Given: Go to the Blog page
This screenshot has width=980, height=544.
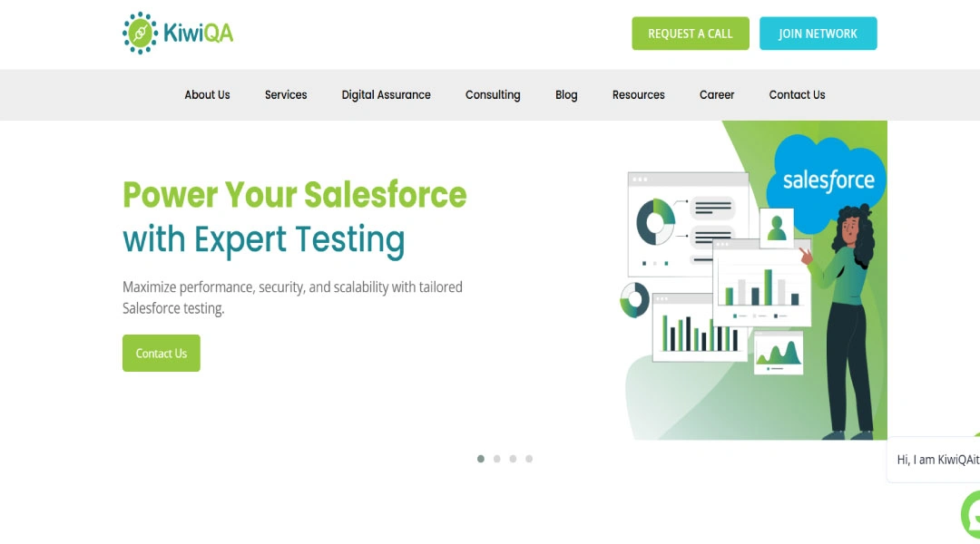Looking at the screenshot, I should (x=566, y=95).
